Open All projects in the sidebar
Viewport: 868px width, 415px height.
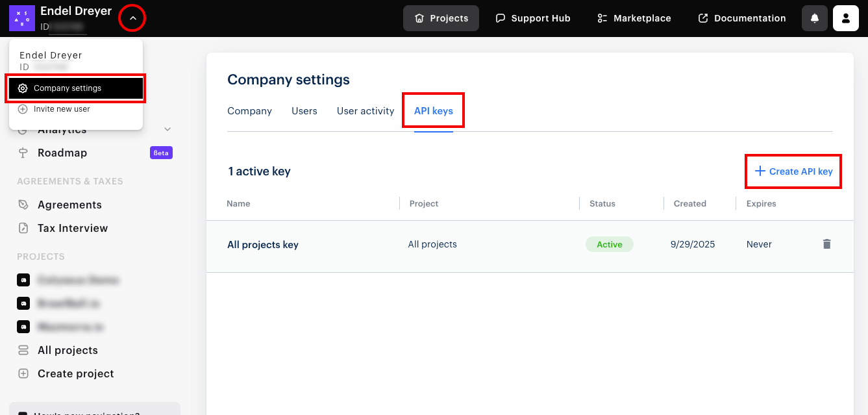[66, 350]
